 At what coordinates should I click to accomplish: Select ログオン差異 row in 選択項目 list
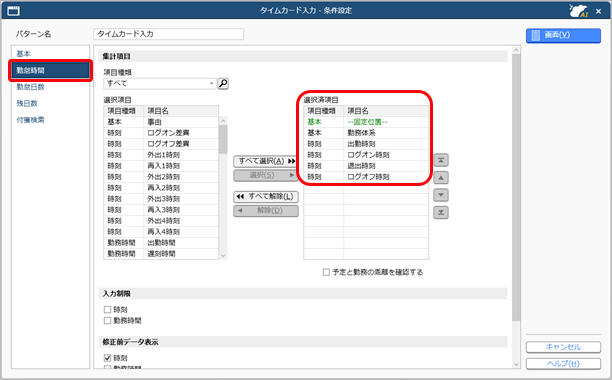click(x=161, y=133)
